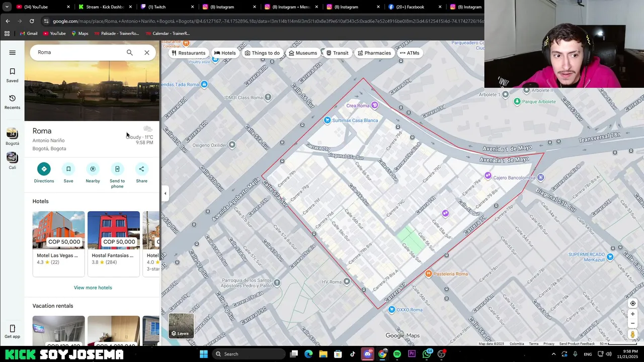The height and width of the screenshot is (362, 644).
Task: Filter map by Pharmacies
Action: (374, 53)
